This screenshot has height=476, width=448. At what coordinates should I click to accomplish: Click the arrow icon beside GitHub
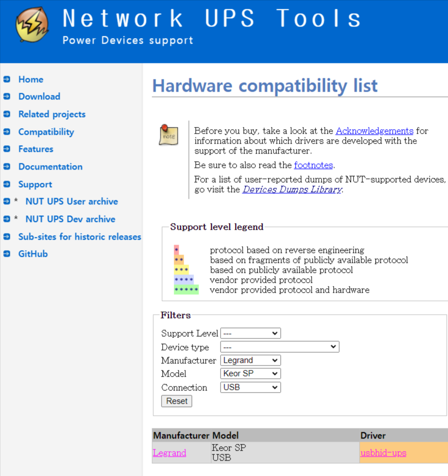click(7, 253)
